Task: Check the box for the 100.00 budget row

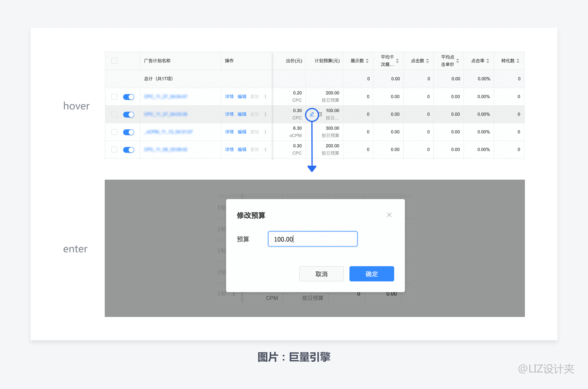Action: [x=114, y=114]
